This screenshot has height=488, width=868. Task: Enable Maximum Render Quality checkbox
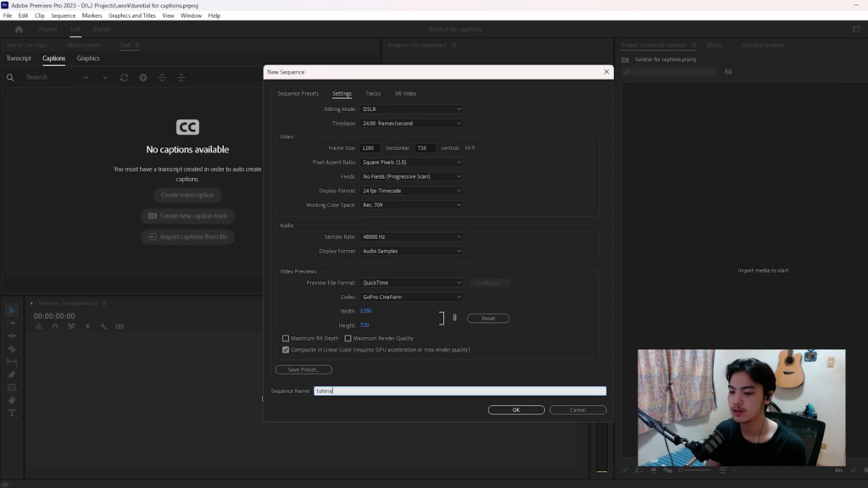(348, 338)
